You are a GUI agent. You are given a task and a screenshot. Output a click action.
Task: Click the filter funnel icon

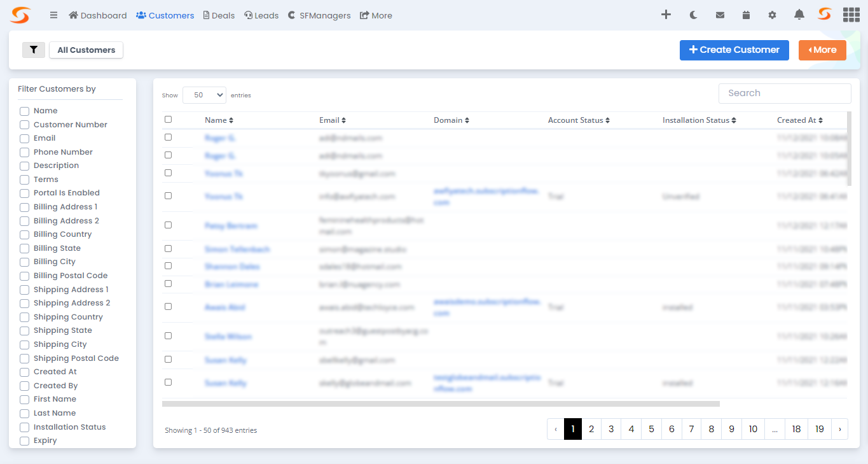pos(34,50)
